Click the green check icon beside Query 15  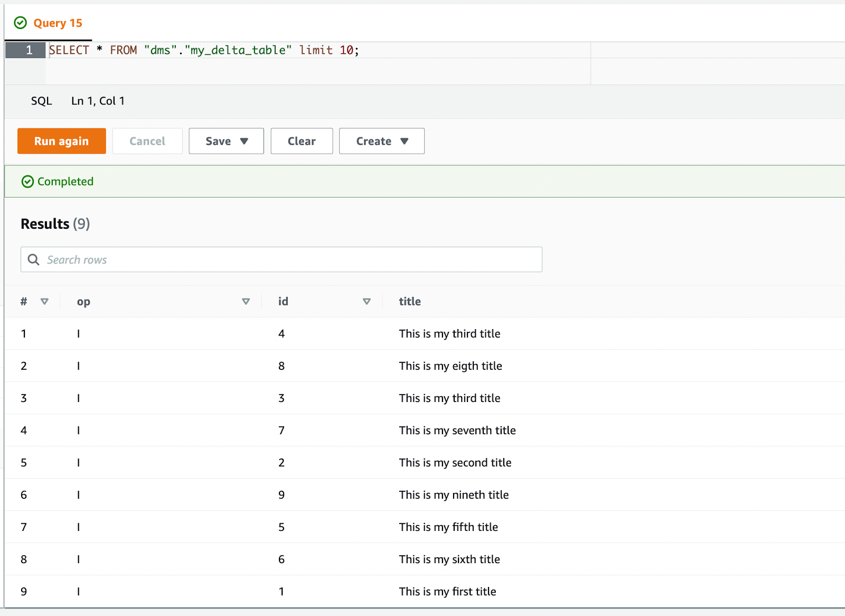[x=20, y=23]
